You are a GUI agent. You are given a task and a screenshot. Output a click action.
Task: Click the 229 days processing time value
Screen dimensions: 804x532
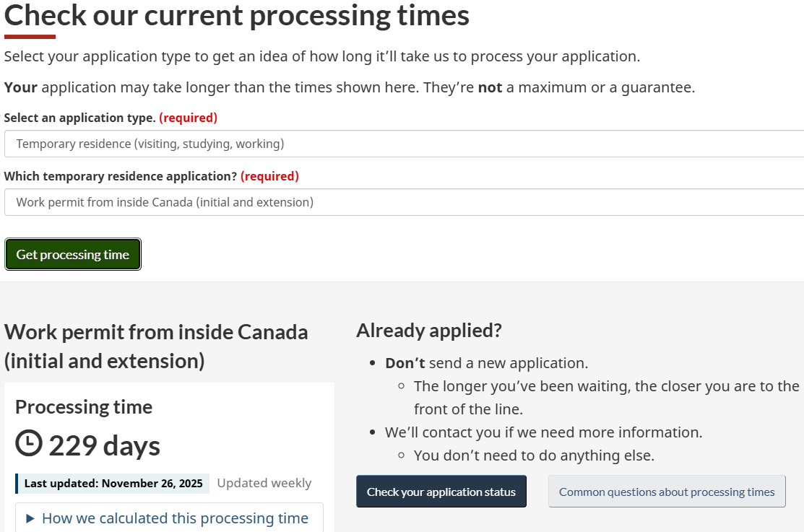[104, 445]
